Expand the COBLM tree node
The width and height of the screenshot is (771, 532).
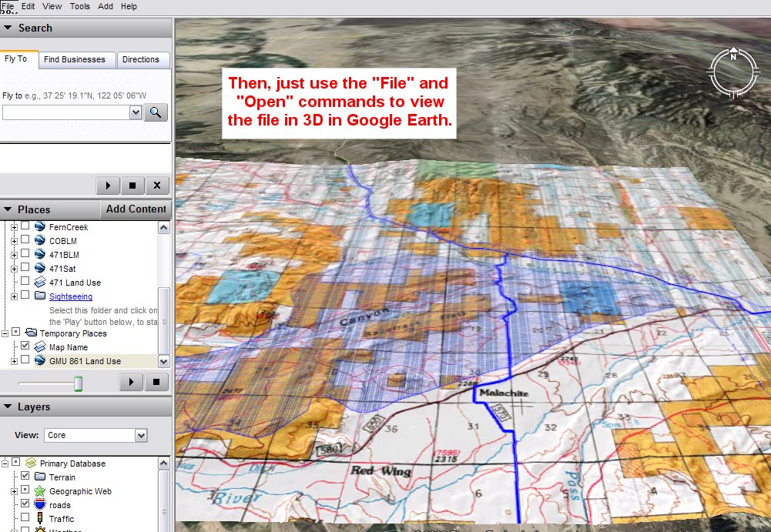click(x=14, y=241)
